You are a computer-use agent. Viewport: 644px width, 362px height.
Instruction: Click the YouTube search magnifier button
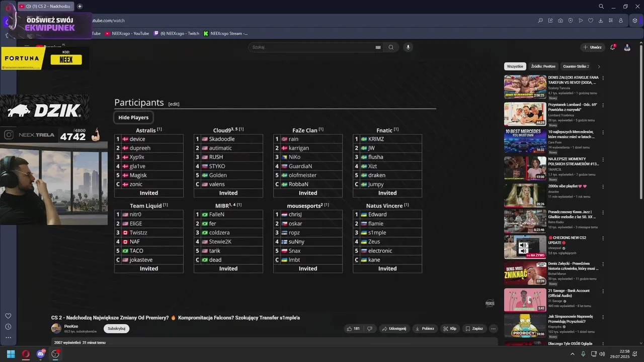pyautogui.click(x=391, y=47)
